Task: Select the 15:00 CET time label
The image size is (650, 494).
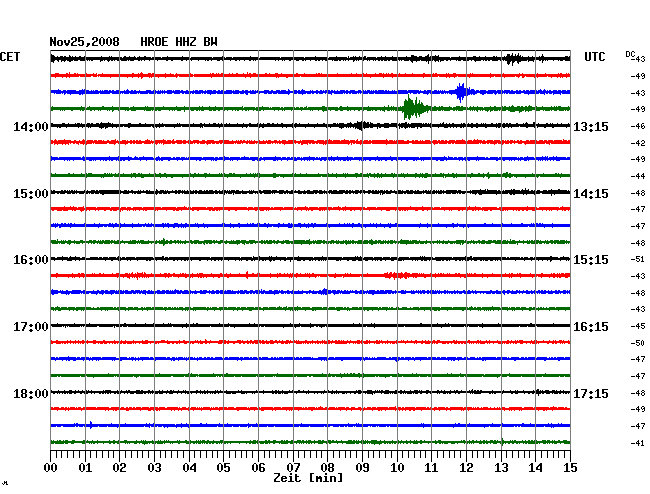Action: tap(31, 194)
